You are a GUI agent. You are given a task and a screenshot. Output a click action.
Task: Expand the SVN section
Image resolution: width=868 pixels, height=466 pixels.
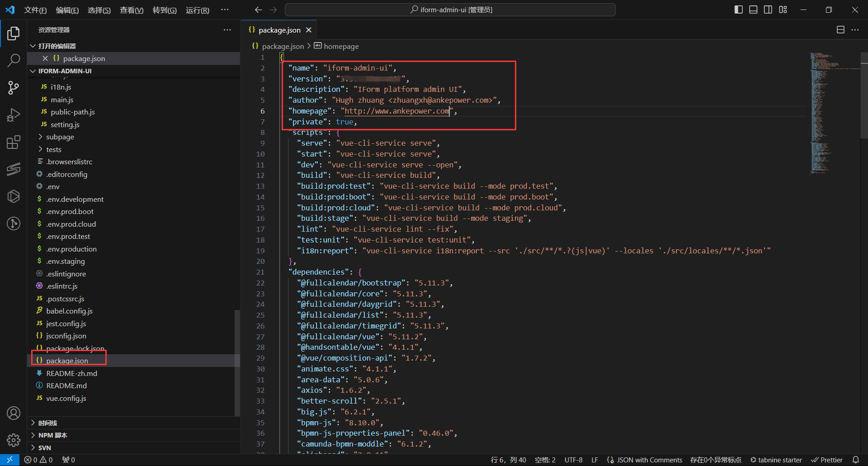[x=44, y=447]
